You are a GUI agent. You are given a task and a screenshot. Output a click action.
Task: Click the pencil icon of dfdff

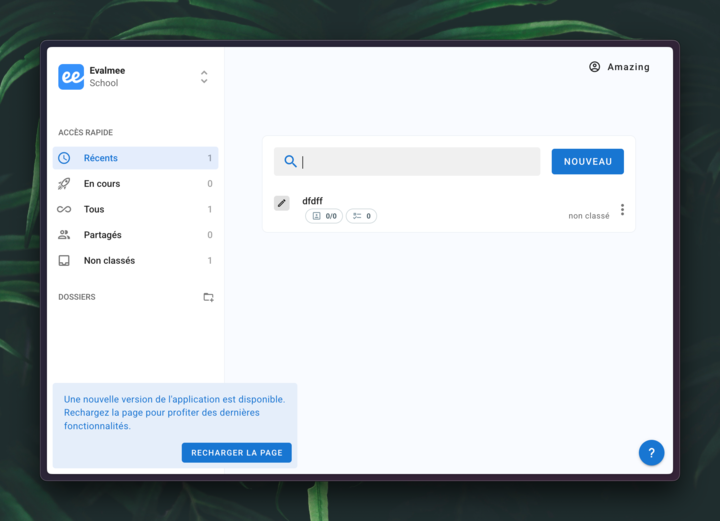281,203
